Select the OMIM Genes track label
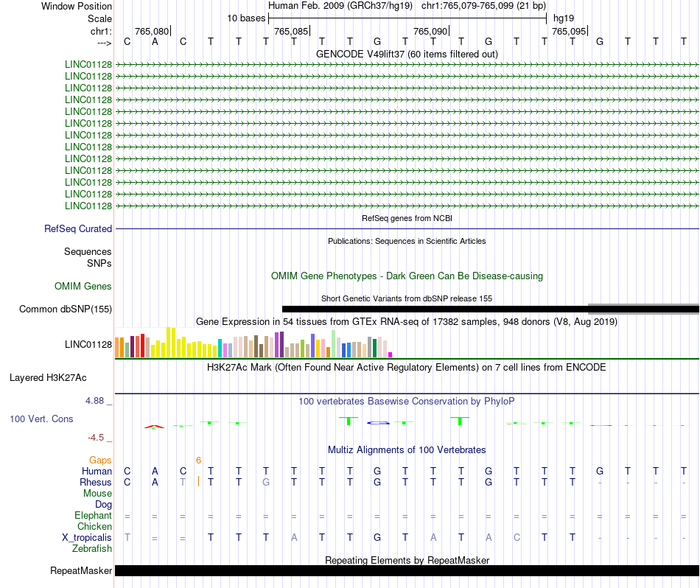700x588 pixels. coord(83,286)
